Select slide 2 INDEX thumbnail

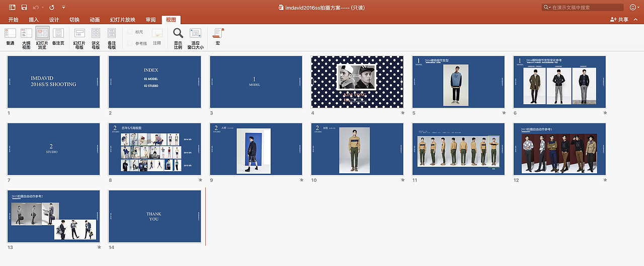pyautogui.click(x=155, y=82)
